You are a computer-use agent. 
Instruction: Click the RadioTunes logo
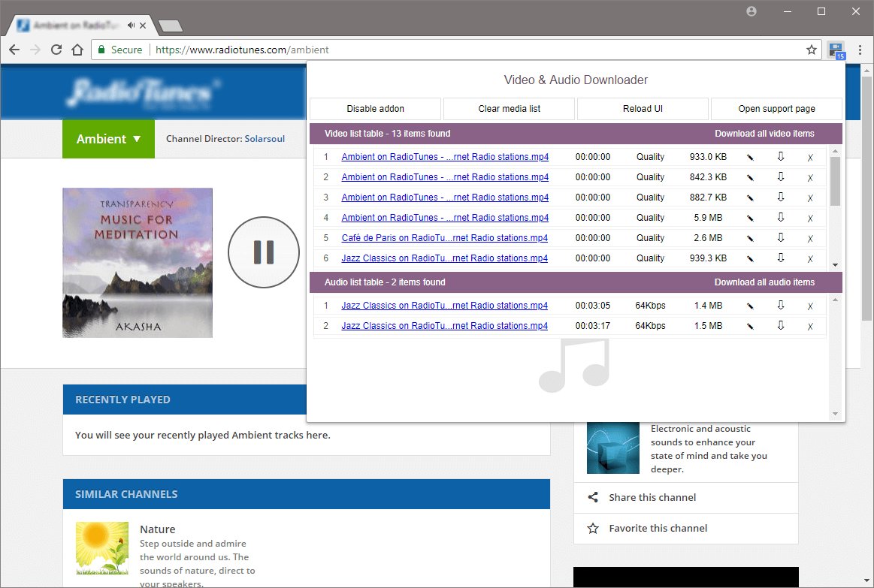coord(143,92)
